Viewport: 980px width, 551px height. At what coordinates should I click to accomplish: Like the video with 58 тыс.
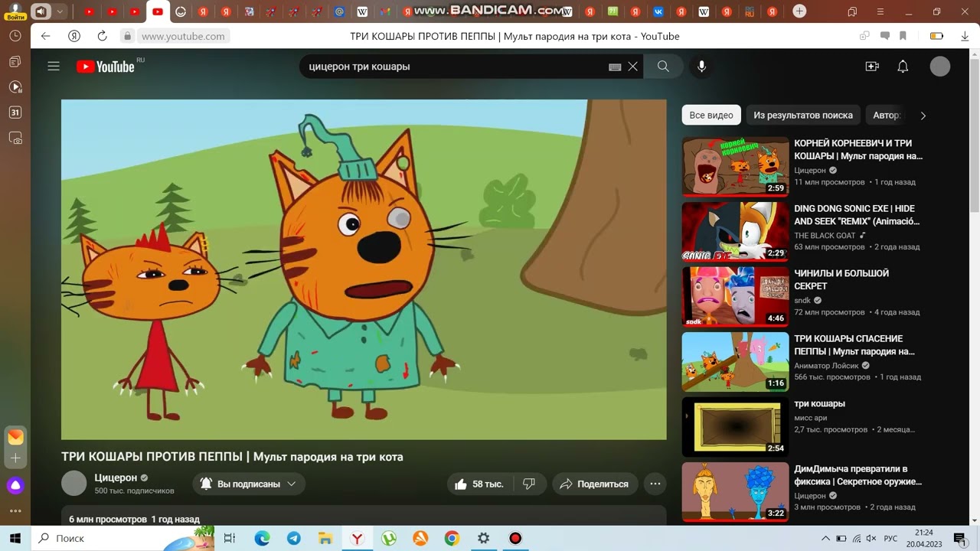click(480, 484)
